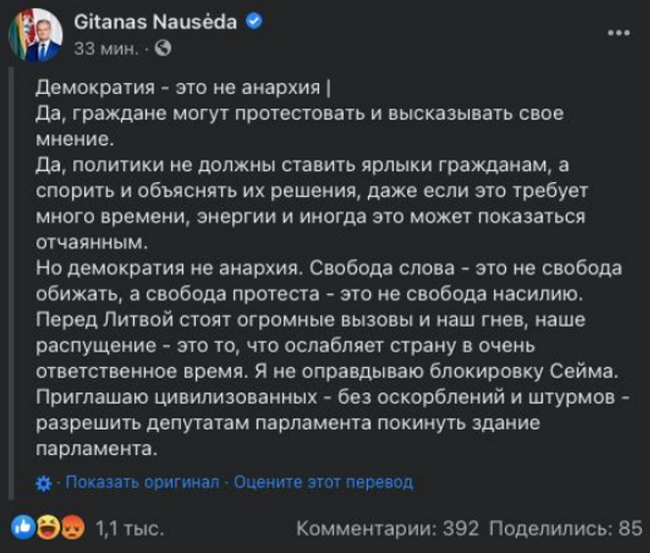The width and height of the screenshot is (650, 553).
Task: Click the post headline "Демократия - это не анархия"
Action: pos(180,87)
